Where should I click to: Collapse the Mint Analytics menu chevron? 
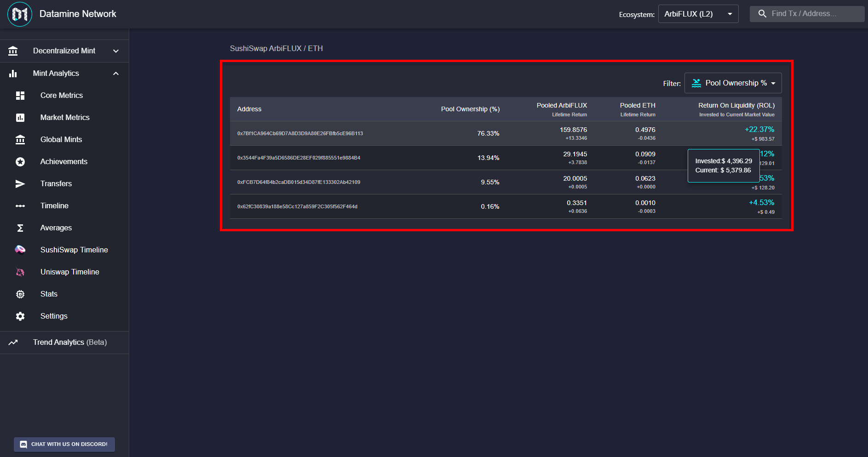(116, 74)
